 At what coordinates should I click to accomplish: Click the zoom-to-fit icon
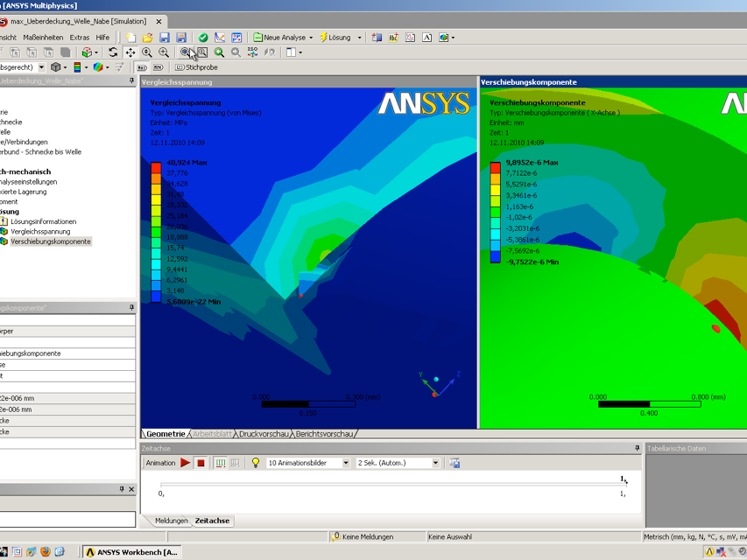coord(186,52)
